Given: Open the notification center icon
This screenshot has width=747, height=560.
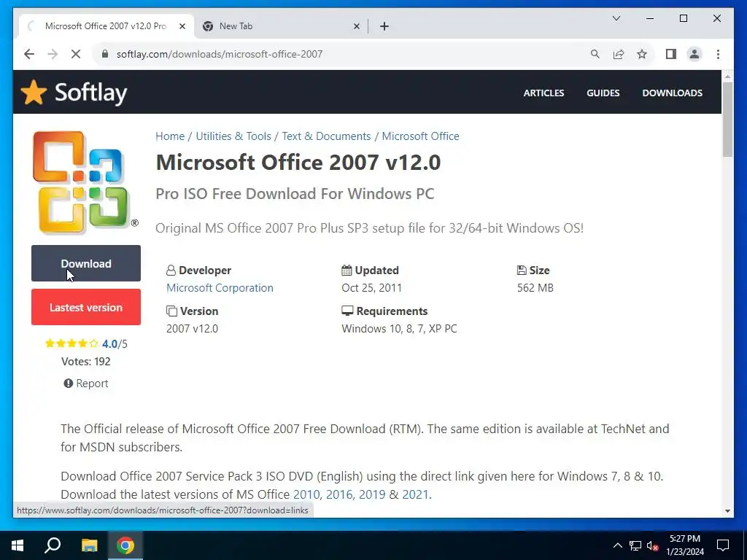Looking at the screenshot, I should (x=723, y=545).
